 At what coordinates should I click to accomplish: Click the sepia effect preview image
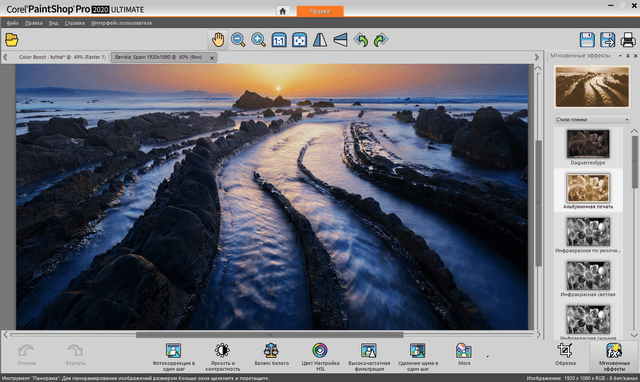[592, 87]
